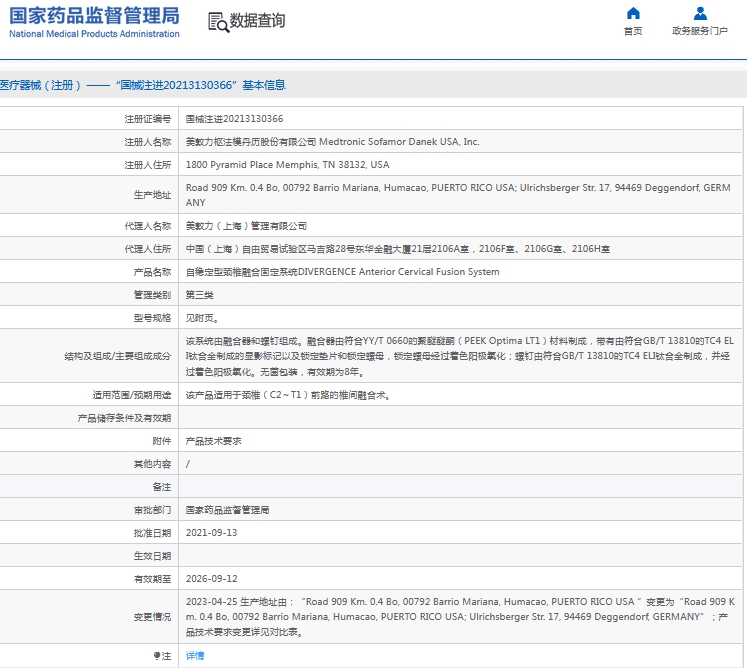Viewport: 747px width, 668px height.
Task: Click the 结构及组成/主要组成成分 label
Action: point(118,356)
